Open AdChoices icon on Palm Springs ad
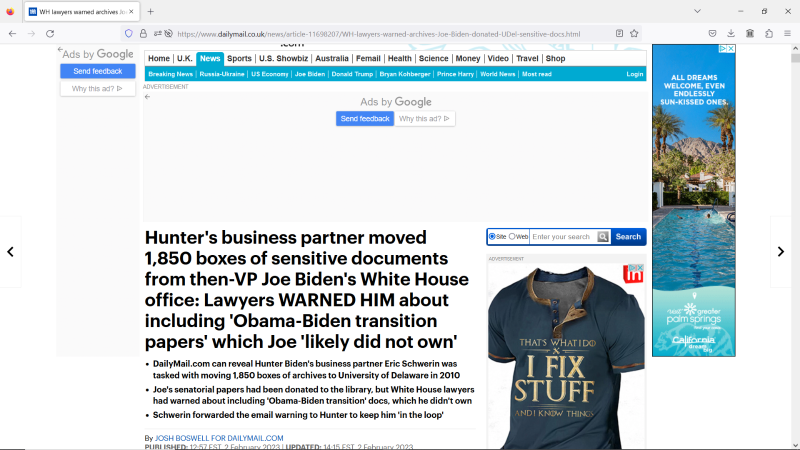The height and width of the screenshot is (450, 800). tap(723, 48)
